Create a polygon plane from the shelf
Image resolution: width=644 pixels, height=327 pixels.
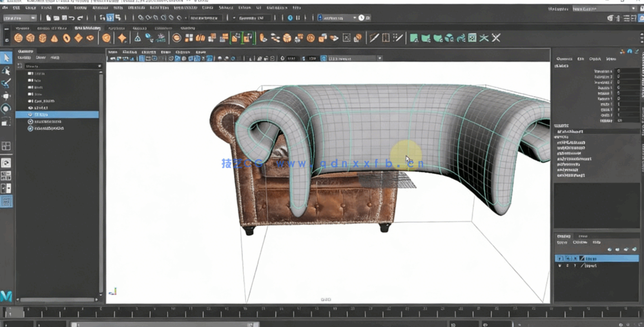pos(78,37)
